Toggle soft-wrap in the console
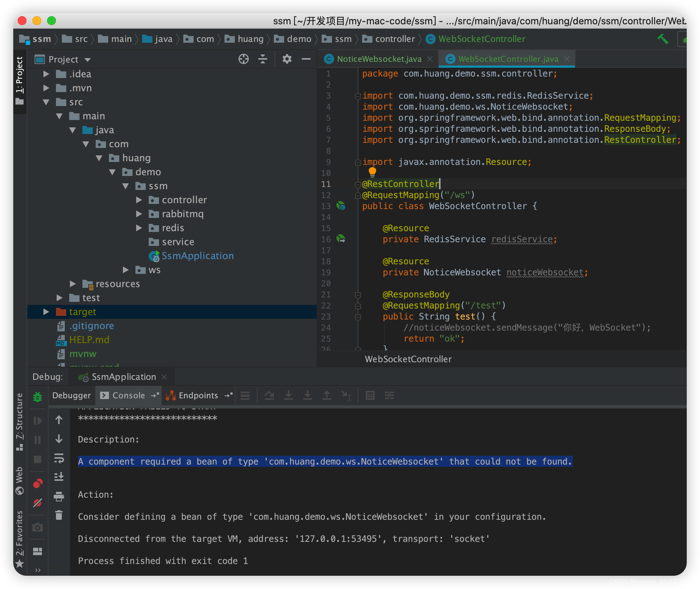Screen dimensions: 700x589 [x=59, y=458]
